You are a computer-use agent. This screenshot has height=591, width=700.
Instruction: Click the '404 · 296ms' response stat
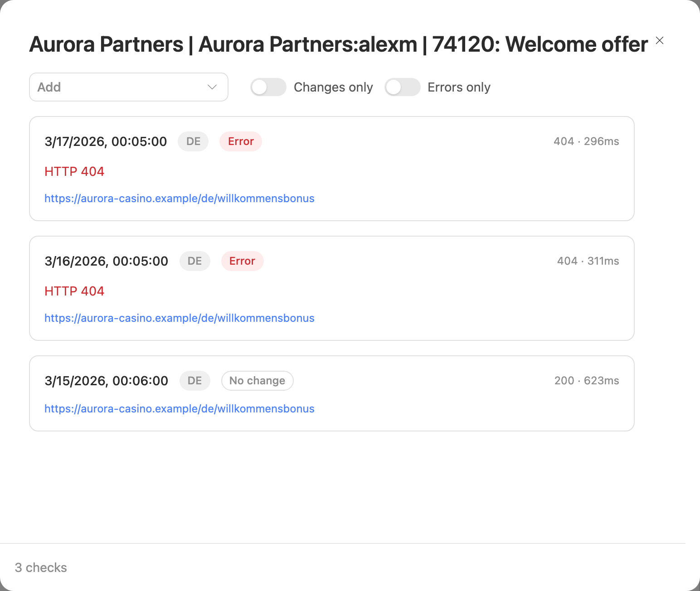tap(586, 141)
